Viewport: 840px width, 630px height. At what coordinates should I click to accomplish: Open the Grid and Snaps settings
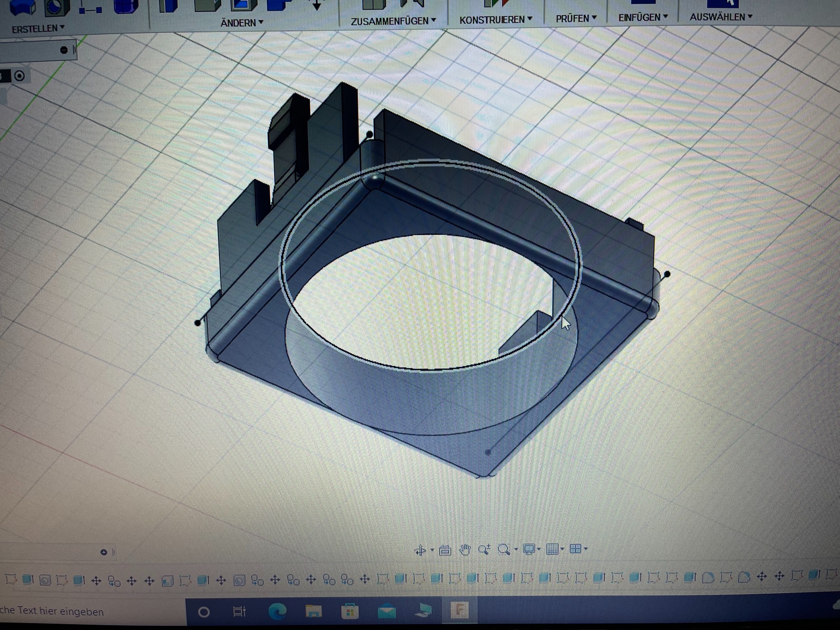click(x=552, y=550)
